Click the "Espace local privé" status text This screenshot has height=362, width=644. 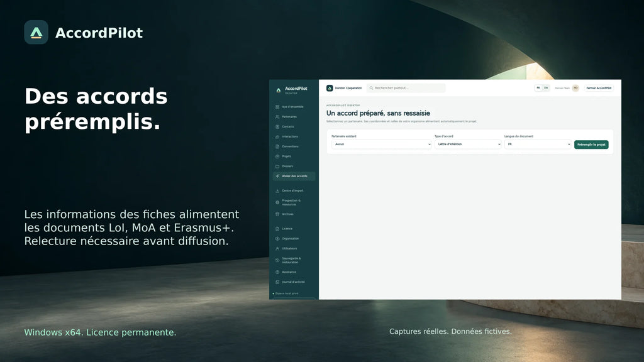pos(287,293)
